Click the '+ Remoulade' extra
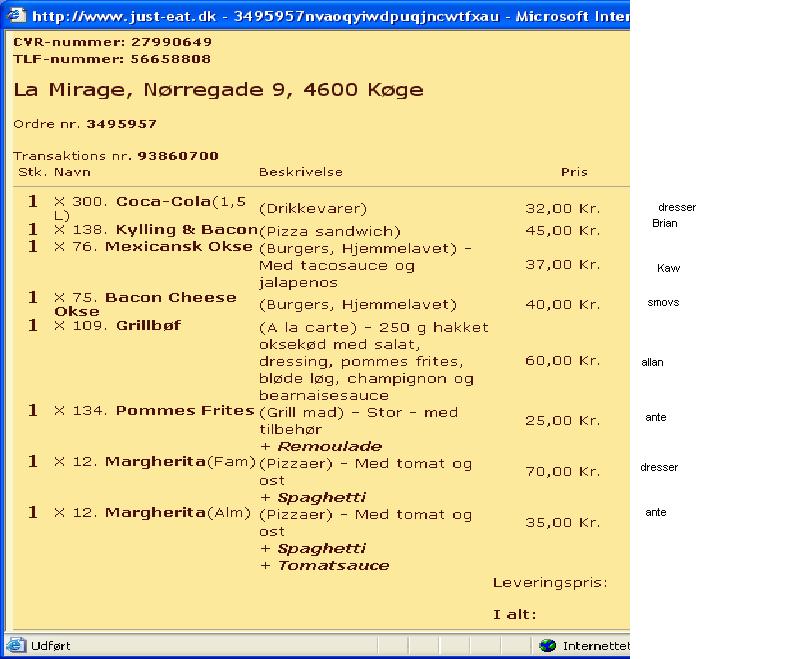 click(321, 447)
